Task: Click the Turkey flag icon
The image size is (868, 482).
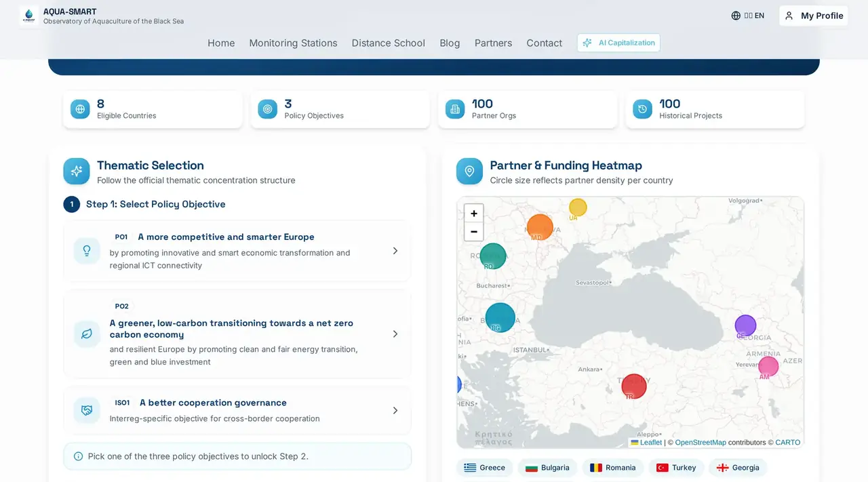Action: coord(663,468)
